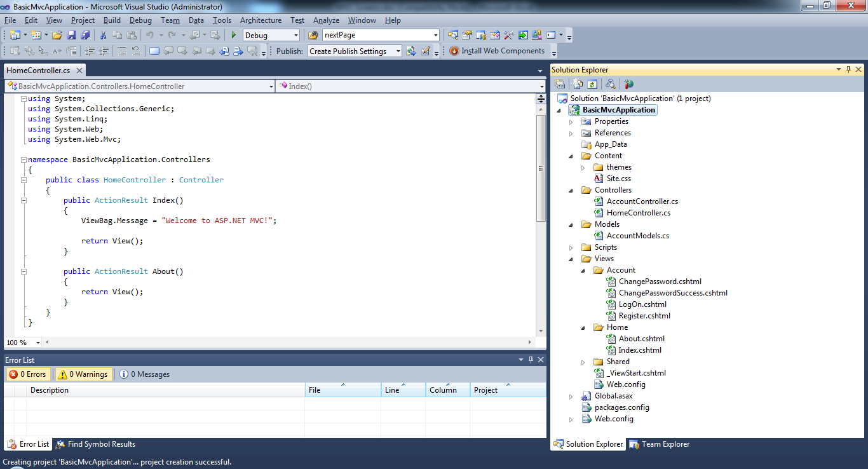
Task: Toggle the 0 Errors filter button
Action: [x=27, y=374]
